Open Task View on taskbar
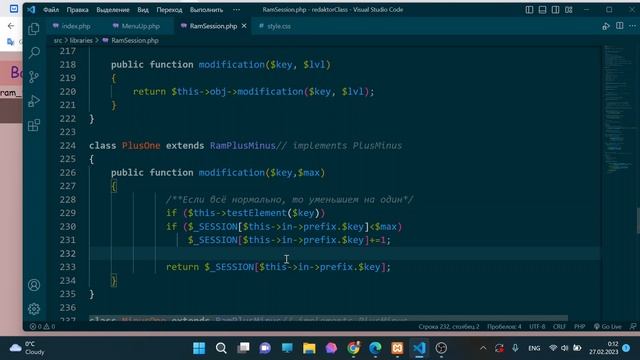Viewport: 640px width, 360px height. click(x=243, y=348)
